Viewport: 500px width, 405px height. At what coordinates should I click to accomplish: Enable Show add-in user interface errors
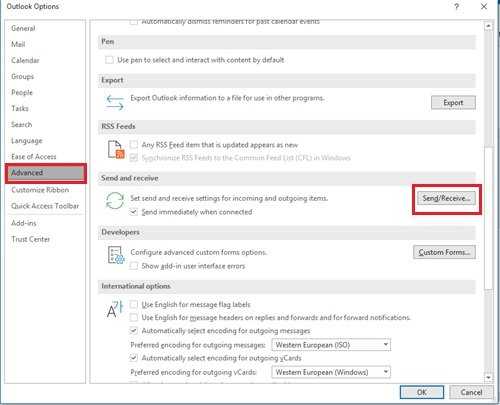click(134, 266)
